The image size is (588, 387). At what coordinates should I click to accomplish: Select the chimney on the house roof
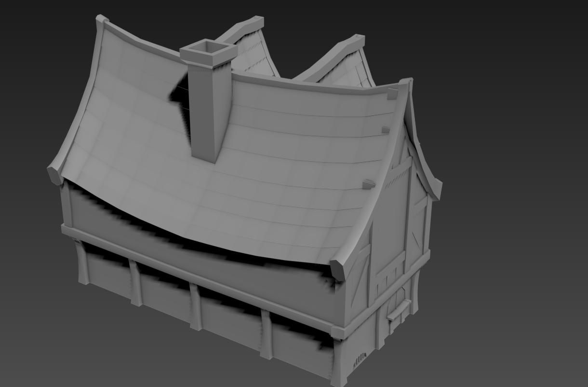click(x=208, y=101)
